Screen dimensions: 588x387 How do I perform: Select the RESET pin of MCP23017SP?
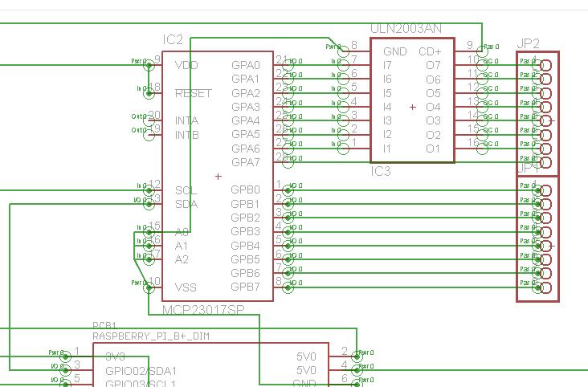coord(193,93)
